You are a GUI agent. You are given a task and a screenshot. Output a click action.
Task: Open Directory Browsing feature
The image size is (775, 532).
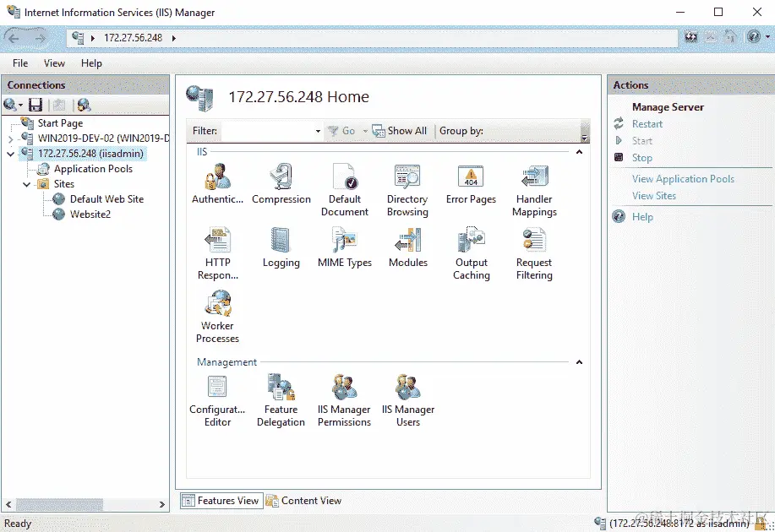click(407, 190)
